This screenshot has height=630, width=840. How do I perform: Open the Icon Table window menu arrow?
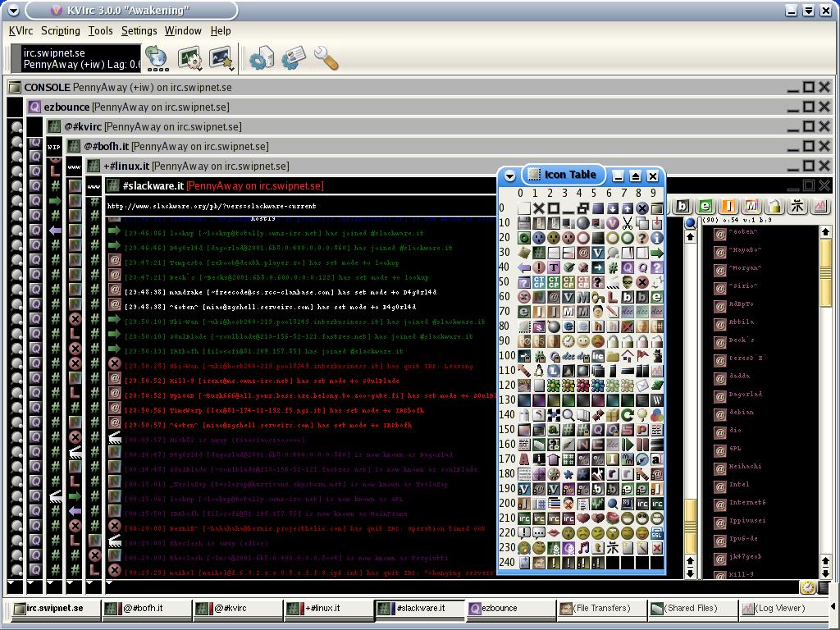[509, 176]
